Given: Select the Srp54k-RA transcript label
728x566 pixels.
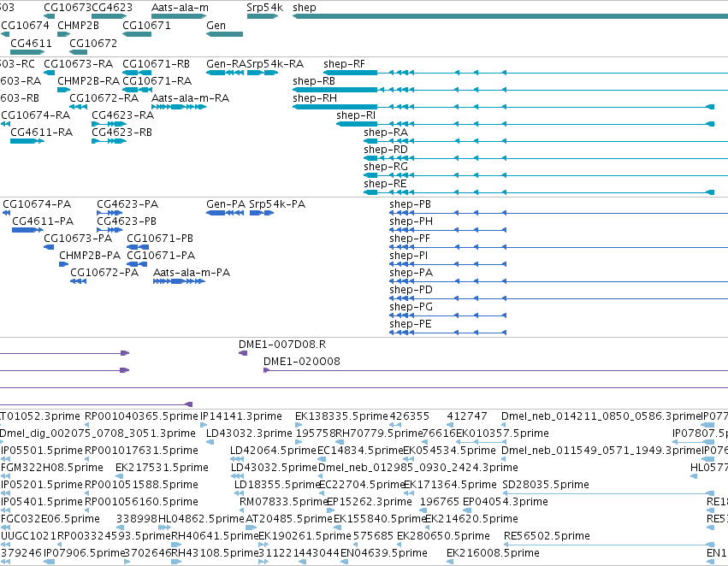Looking at the screenshot, I should (275, 64).
